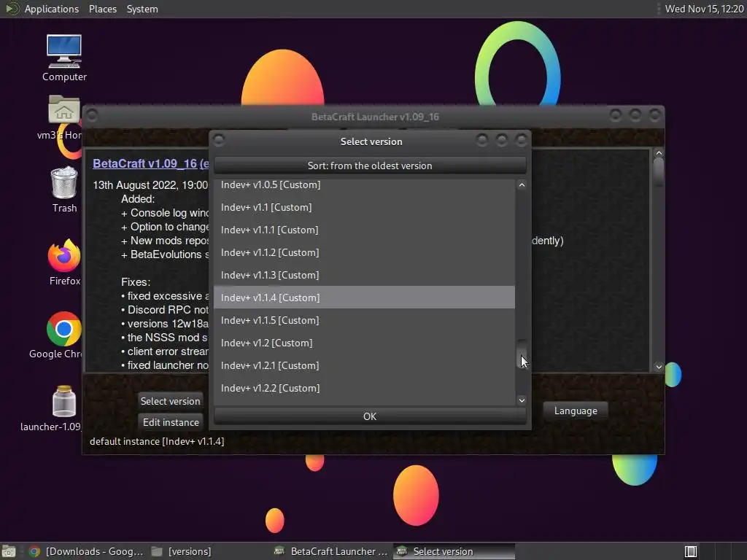Open the BetaCraft v1.09_16 changelog link
This screenshot has width=747, height=560.
click(x=150, y=164)
